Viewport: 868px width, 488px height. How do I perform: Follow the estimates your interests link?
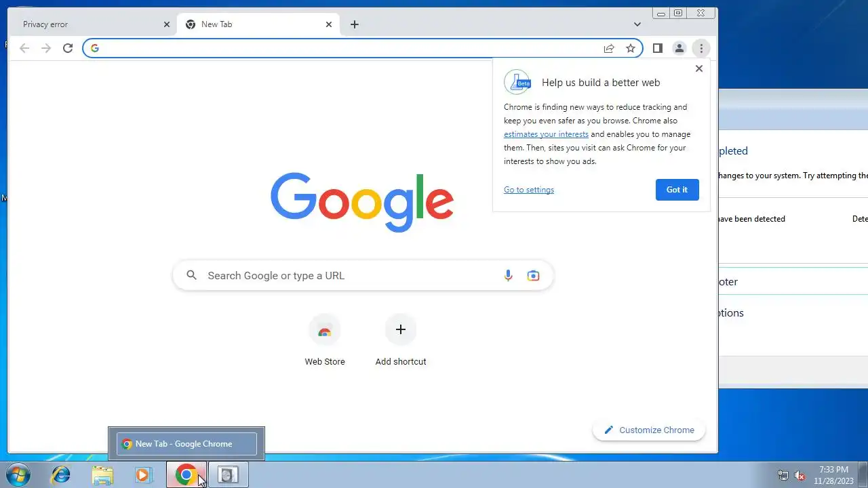[x=546, y=134]
